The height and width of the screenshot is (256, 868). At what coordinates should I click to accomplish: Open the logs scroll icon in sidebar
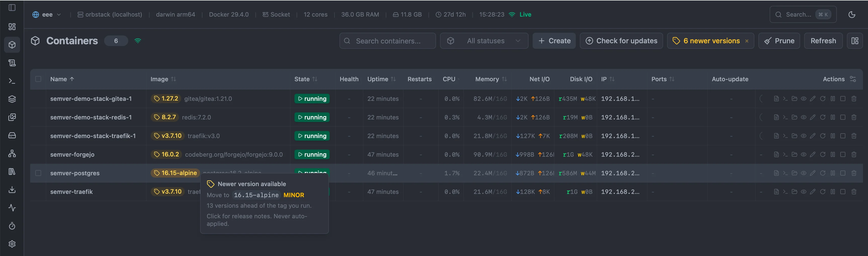pyautogui.click(x=12, y=63)
